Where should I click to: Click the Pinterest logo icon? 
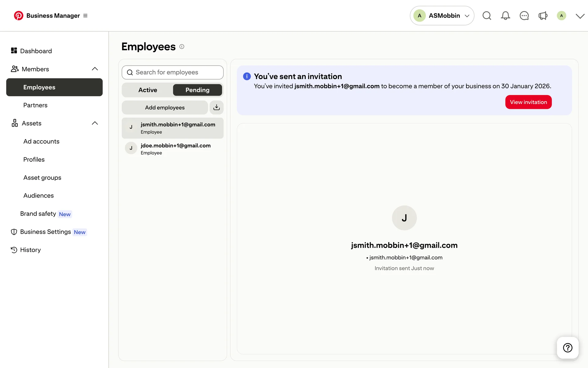click(18, 16)
